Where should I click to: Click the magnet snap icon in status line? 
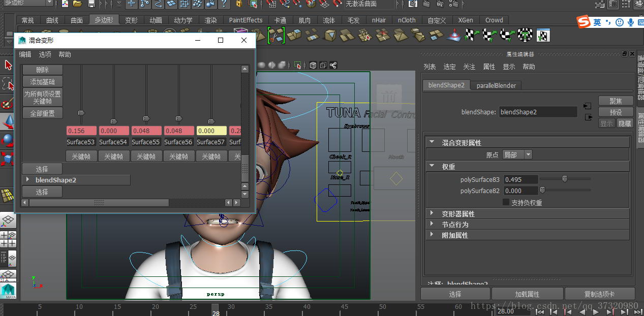pyautogui.click(x=337, y=4)
